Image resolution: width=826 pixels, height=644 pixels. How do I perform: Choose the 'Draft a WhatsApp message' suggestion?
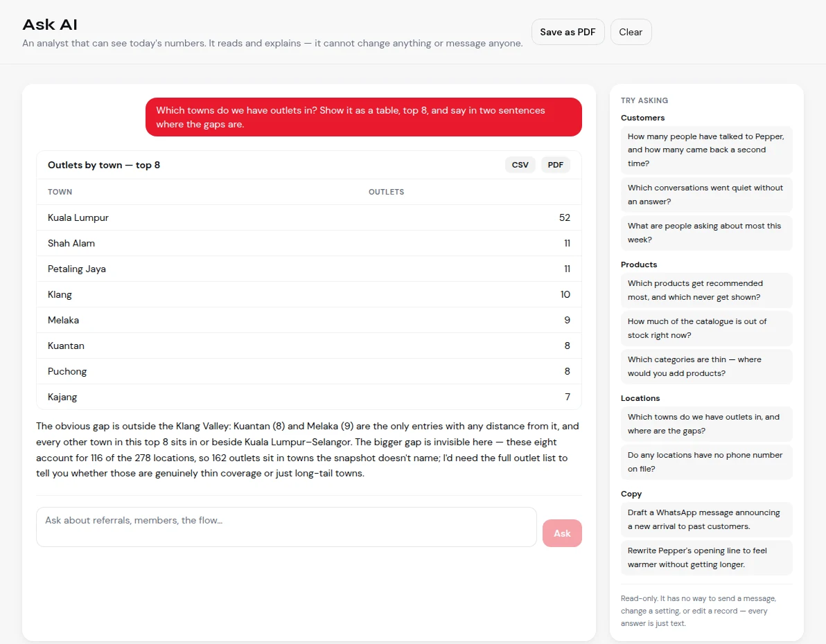(706, 520)
